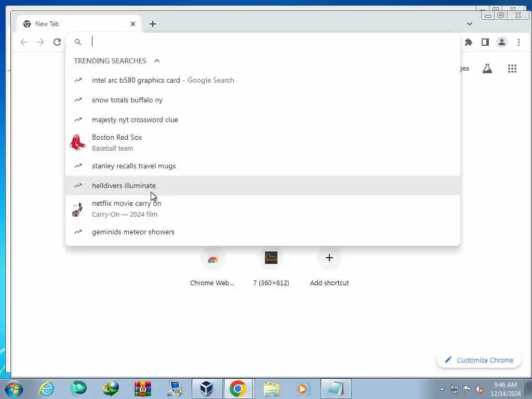Open the Windows Start menu
This screenshot has width=532, height=399.
click(x=14, y=389)
